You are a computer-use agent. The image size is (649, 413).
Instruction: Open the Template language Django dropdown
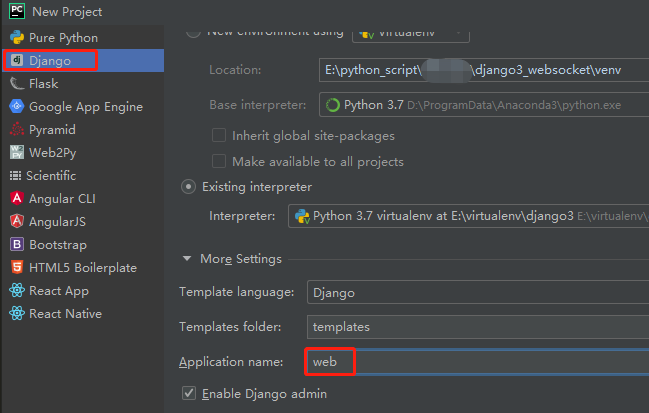click(x=478, y=292)
